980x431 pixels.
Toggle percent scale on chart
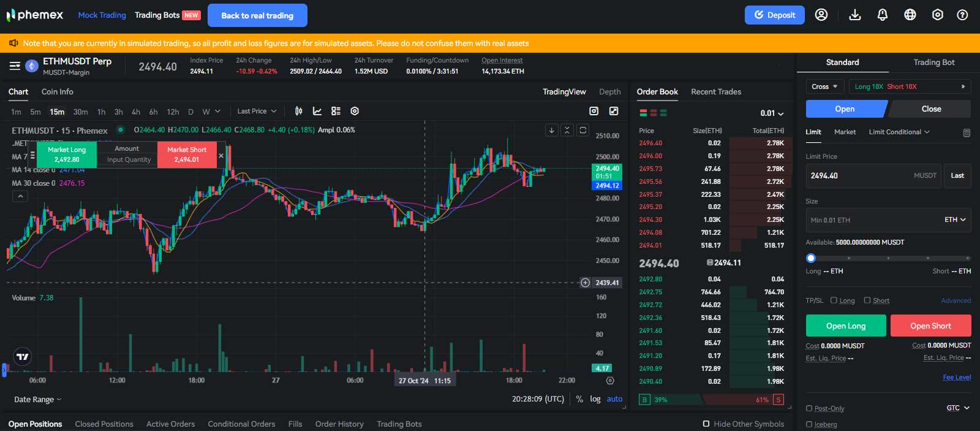click(x=579, y=399)
